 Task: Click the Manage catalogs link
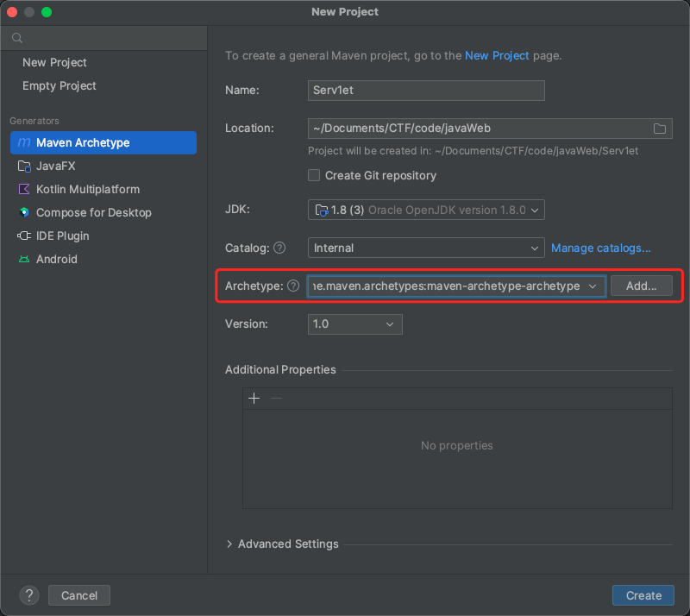(600, 248)
